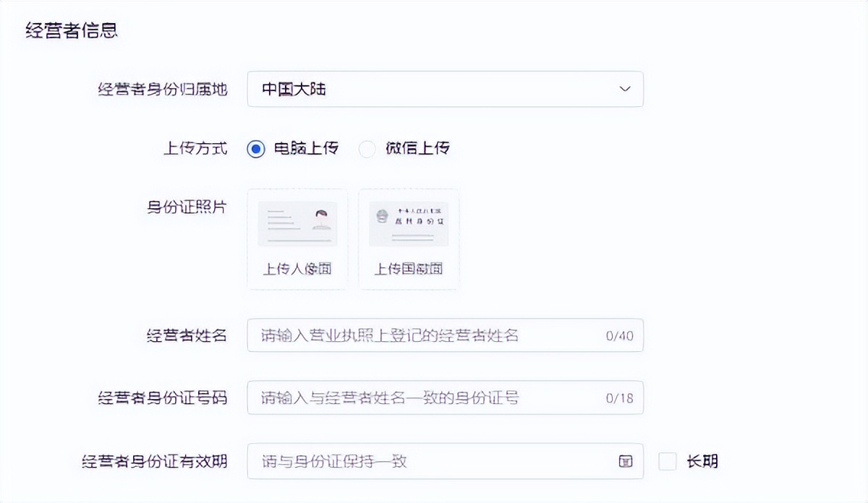
Task: Open the calendar date picker icon
Action: (626, 461)
